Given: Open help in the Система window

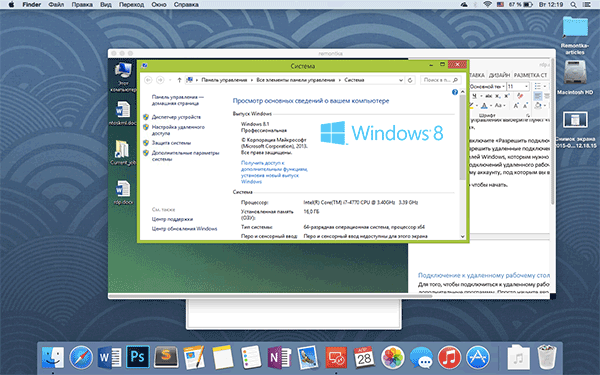Looking at the screenshot, I should (455, 92).
